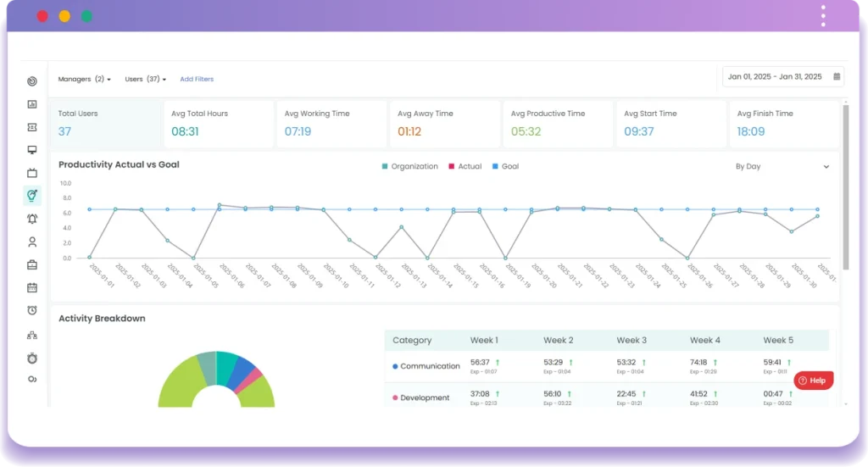Open the Jan 01 - Jan 31, 2025 date picker

(x=782, y=77)
